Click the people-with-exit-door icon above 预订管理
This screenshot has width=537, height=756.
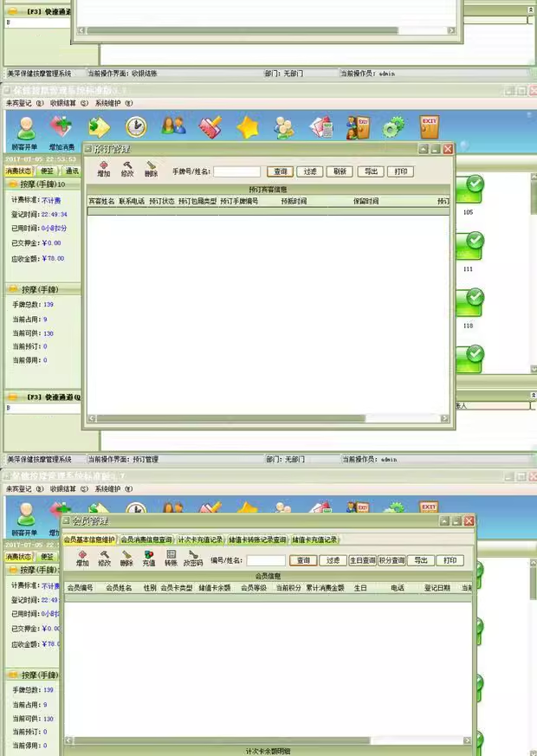pos(359,127)
